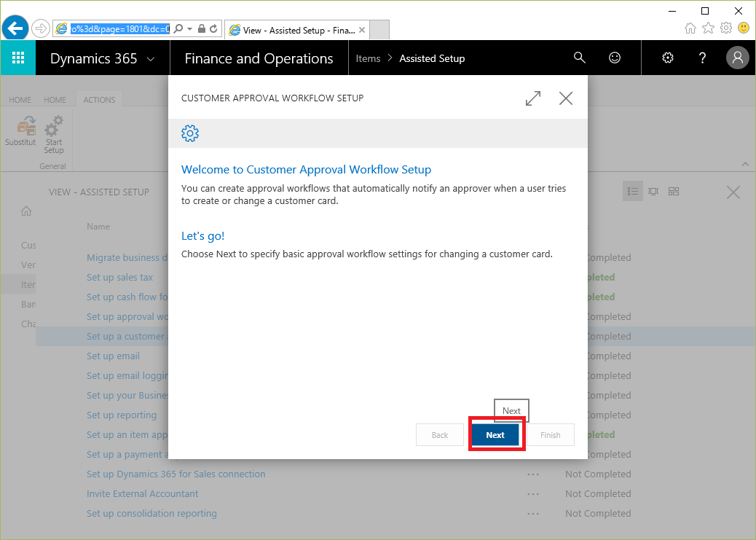
Task: Open Set up consolidation reporting link
Action: click(151, 514)
